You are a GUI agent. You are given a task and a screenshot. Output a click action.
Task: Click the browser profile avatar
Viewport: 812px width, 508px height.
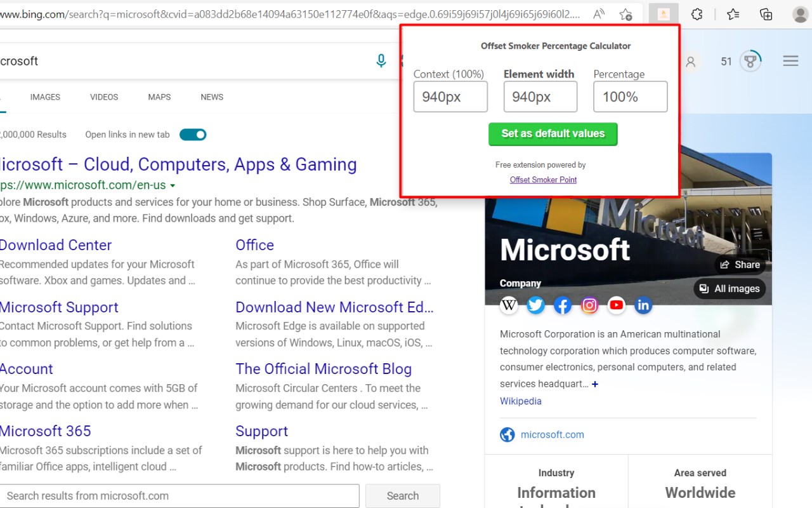pyautogui.click(x=801, y=14)
